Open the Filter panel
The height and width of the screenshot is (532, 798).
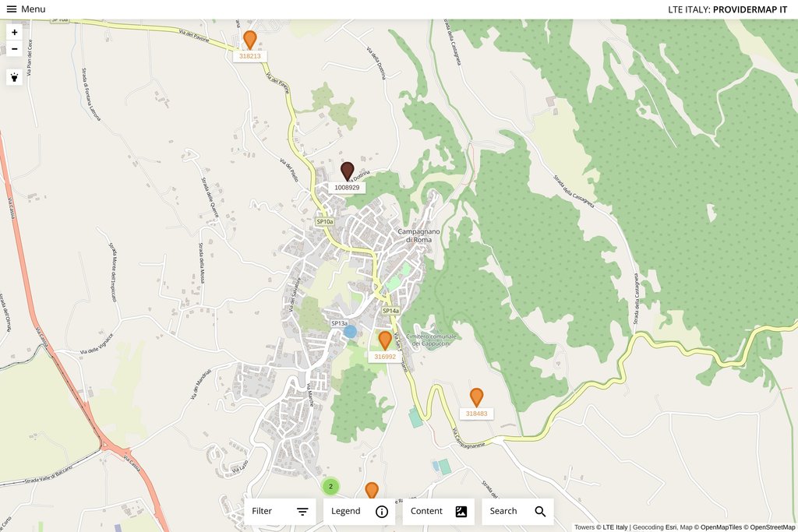pyautogui.click(x=280, y=511)
